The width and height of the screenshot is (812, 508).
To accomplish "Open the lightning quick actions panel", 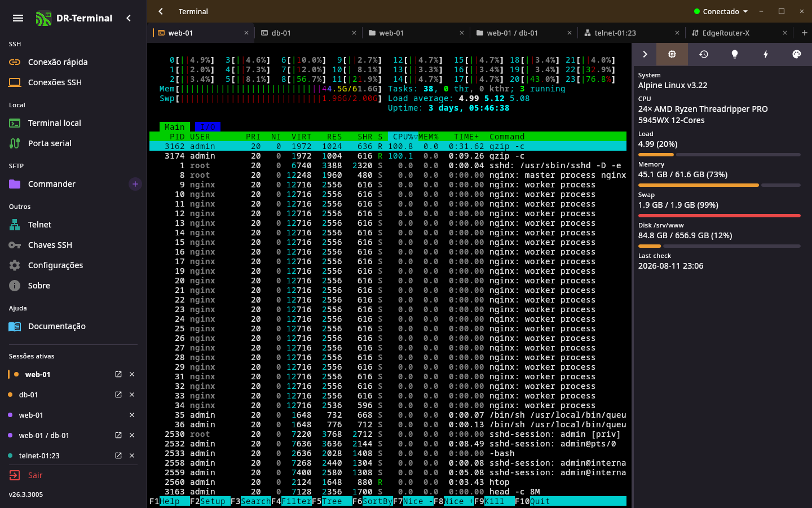I will [766, 54].
